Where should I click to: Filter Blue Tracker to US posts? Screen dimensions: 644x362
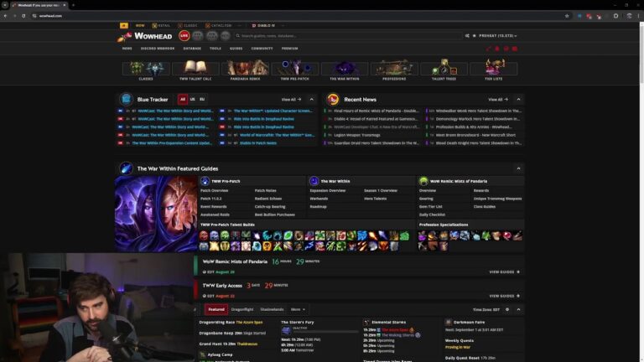pos(192,100)
